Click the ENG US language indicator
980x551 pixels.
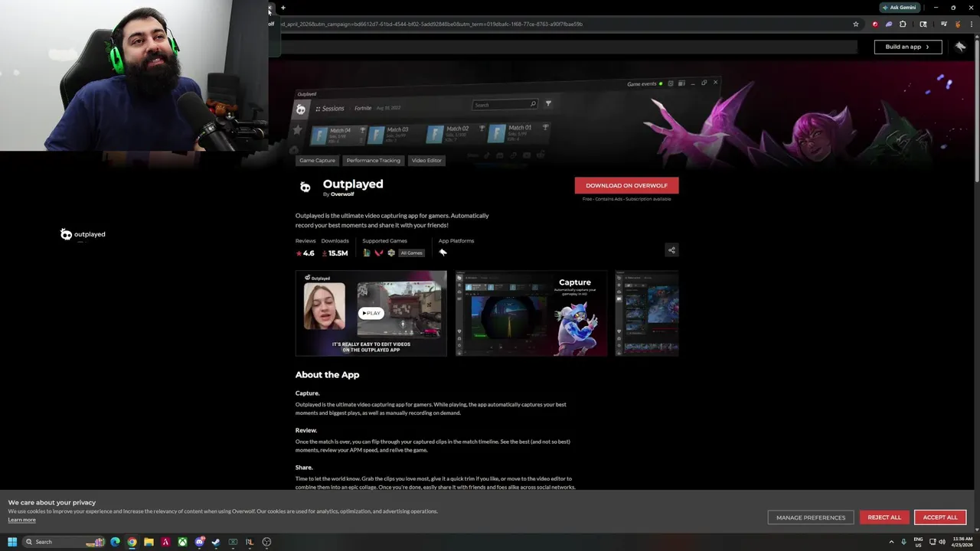(918, 542)
